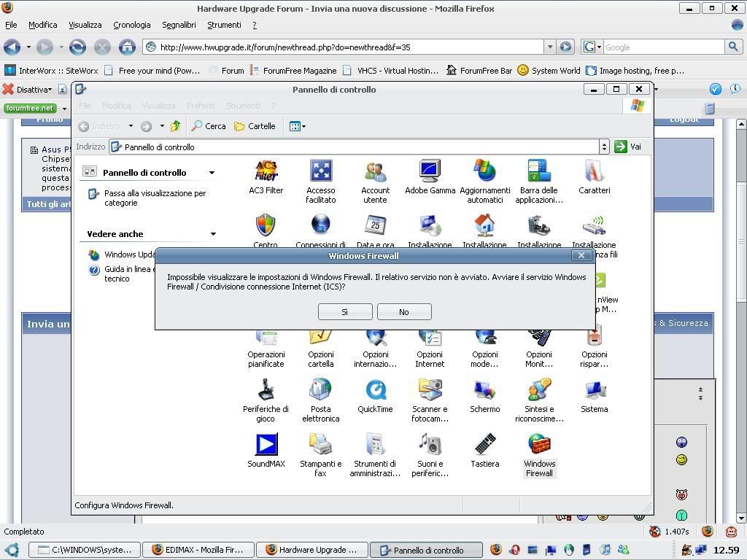The image size is (747, 560).
Task: Click the taskbar start orb
Action: point(12,550)
